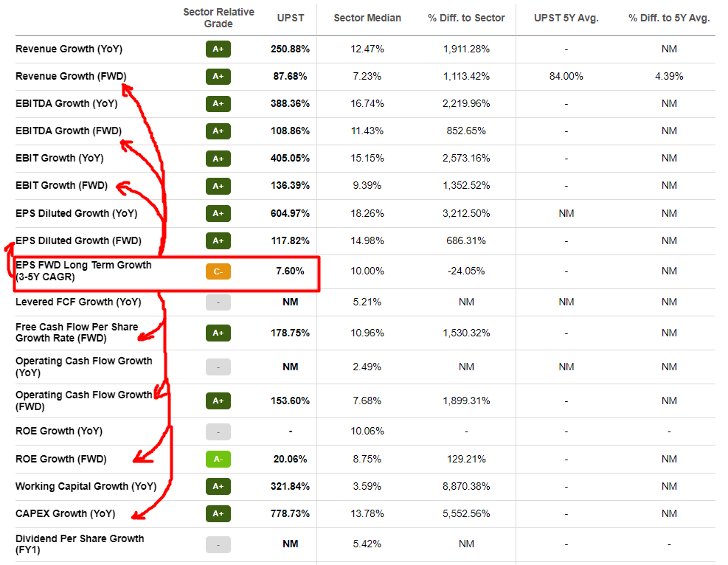Select the 5,552.56% CAPEX sector difference

tap(466, 514)
